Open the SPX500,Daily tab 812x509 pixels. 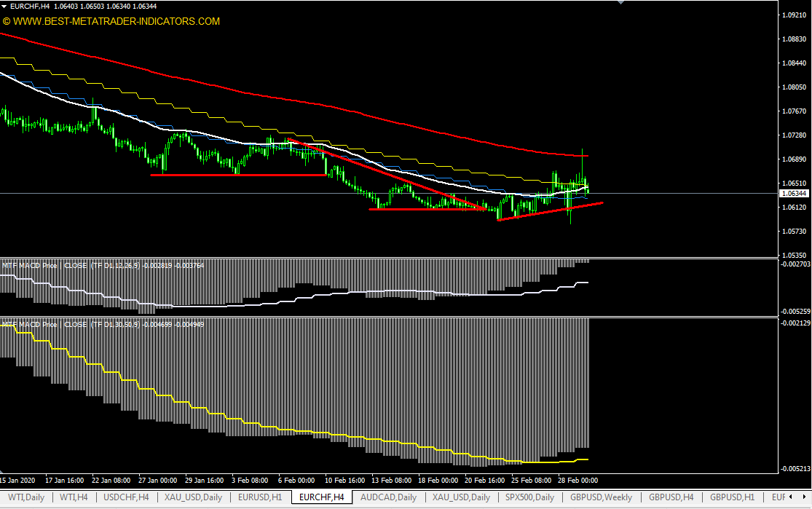pos(529,497)
